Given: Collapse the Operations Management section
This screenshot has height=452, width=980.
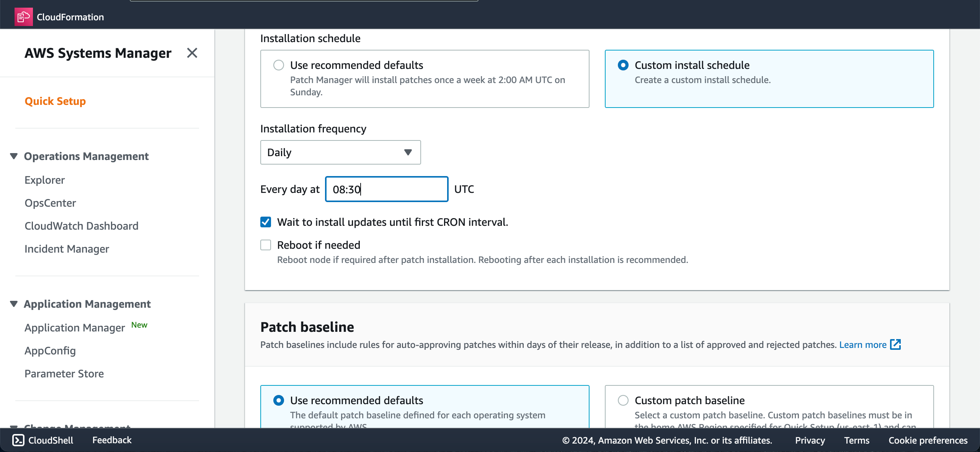Looking at the screenshot, I should click(x=14, y=156).
